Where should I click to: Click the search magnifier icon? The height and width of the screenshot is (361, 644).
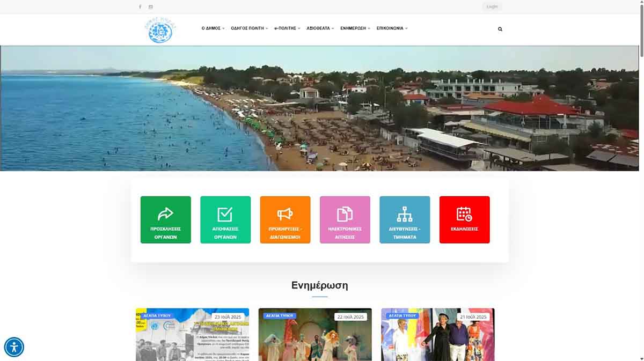tap(500, 29)
